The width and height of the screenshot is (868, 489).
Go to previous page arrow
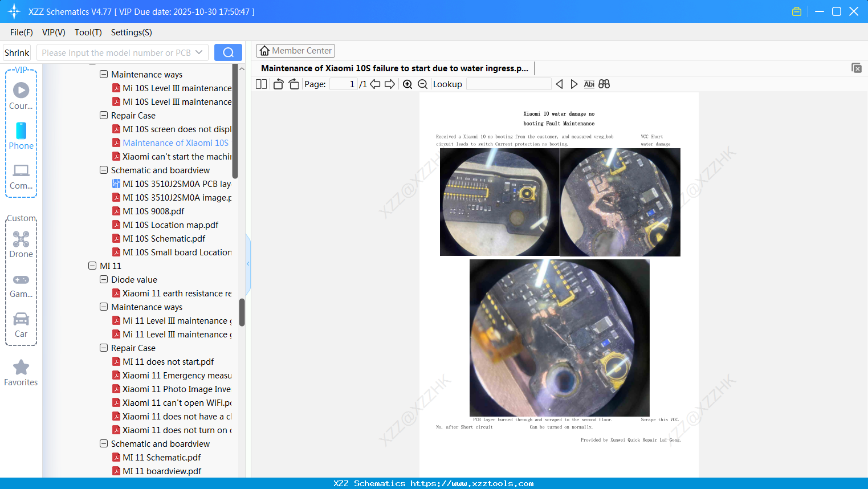pyautogui.click(x=375, y=84)
